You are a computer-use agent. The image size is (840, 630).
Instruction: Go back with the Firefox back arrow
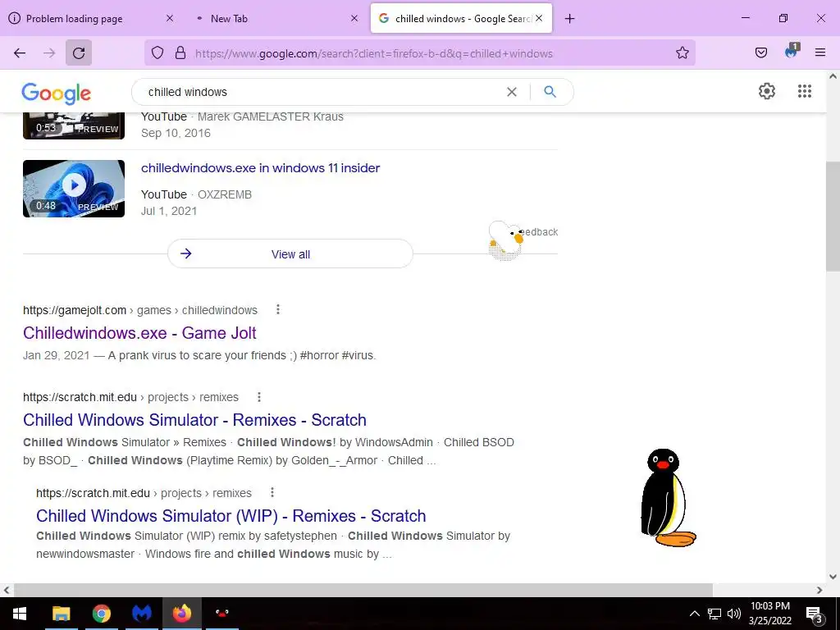pyautogui.click(x=20, y=52)
